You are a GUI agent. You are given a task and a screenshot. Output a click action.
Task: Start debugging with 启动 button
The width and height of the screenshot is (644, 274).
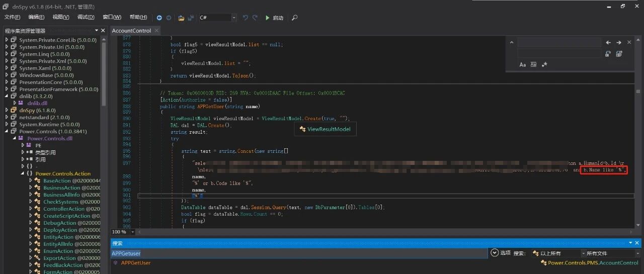coord(275,18)
